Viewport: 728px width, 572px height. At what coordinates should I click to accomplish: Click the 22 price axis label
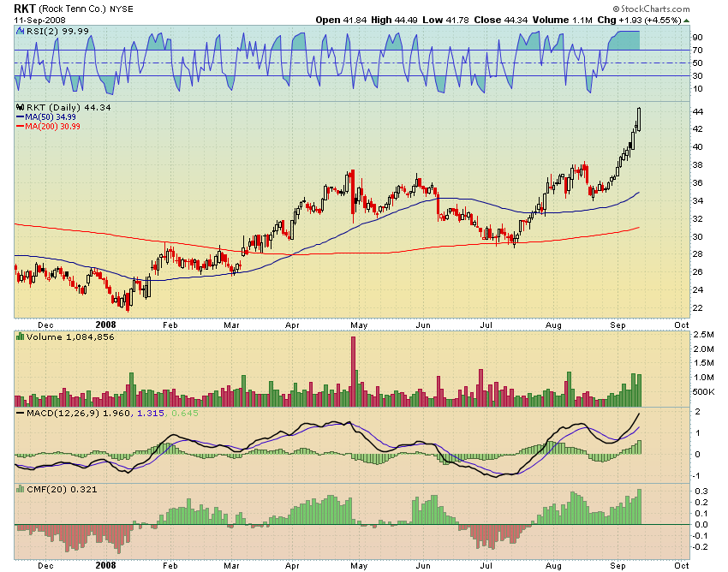pyautogui.click(x=697, y=307)
